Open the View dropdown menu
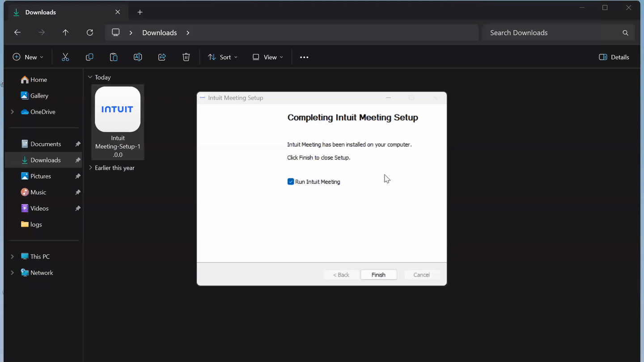Image resolution: width=644 pixels, height=362 pixels. coord(268,57)
